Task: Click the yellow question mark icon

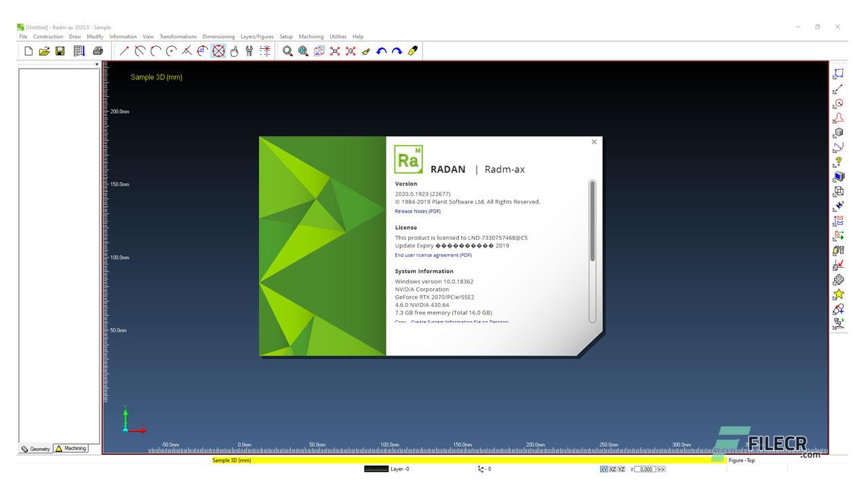Action: [839, 162]
